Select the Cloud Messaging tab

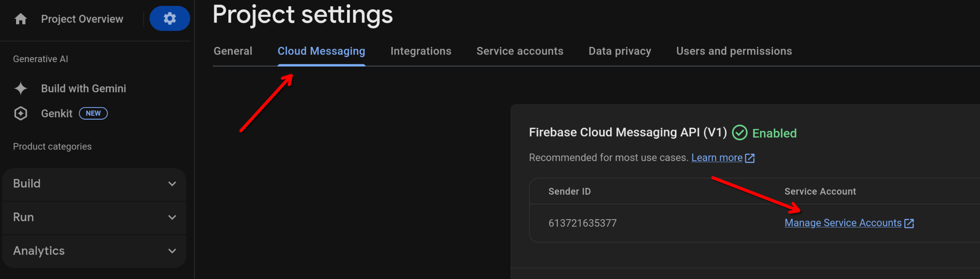tap(321, 51)
